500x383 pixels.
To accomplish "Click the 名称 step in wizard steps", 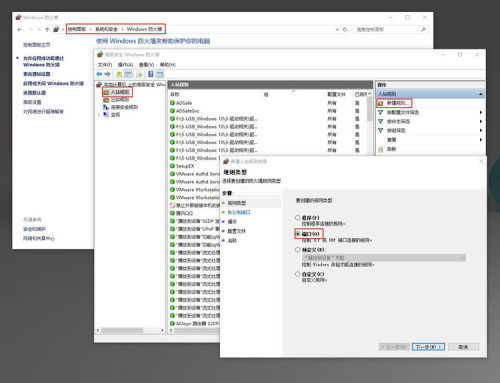I will pos(232,240).
